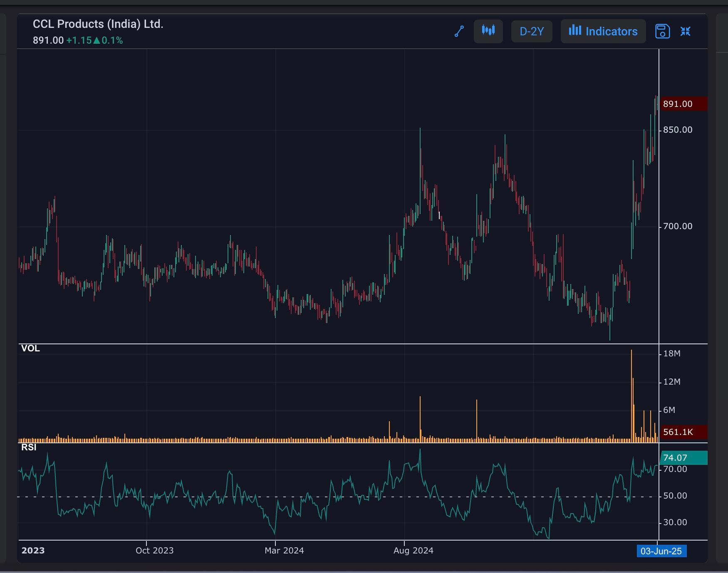Click the 12M volume axis label

(x=672, y=382)
